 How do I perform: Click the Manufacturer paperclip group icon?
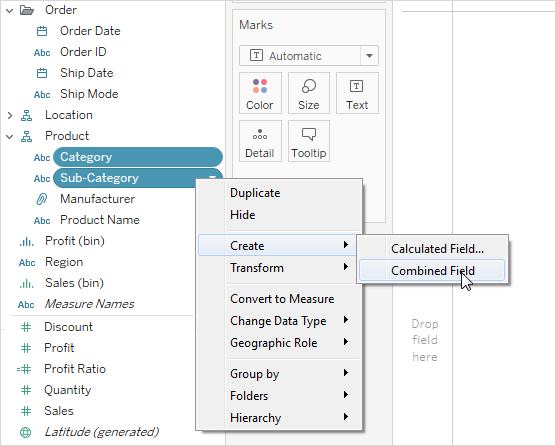(42, 199)
